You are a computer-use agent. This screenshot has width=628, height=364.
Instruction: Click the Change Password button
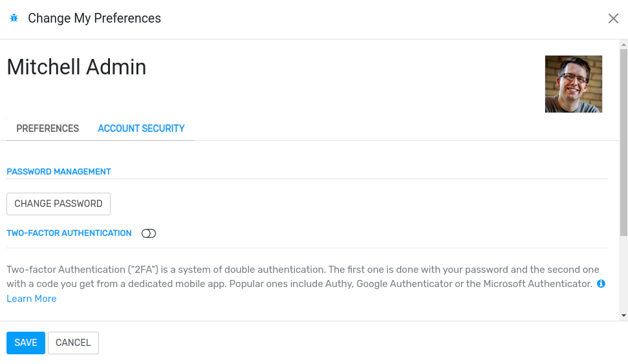coord(58,204)
